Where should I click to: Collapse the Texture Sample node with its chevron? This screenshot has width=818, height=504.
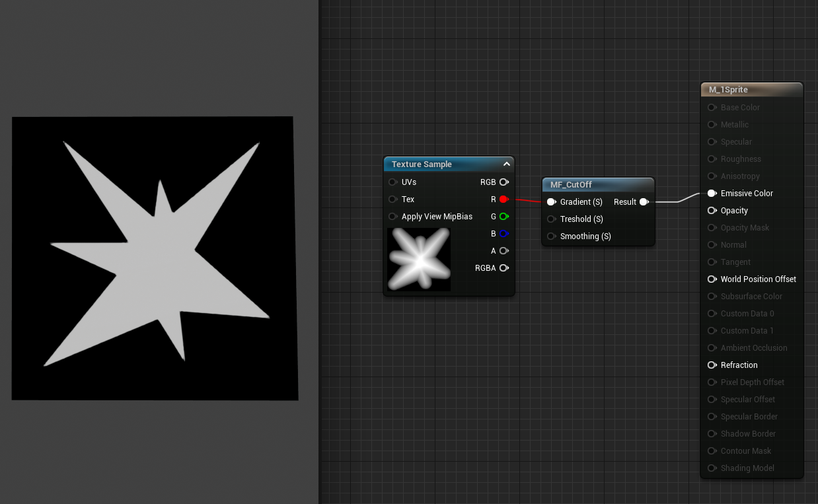[x=506, y=164]
